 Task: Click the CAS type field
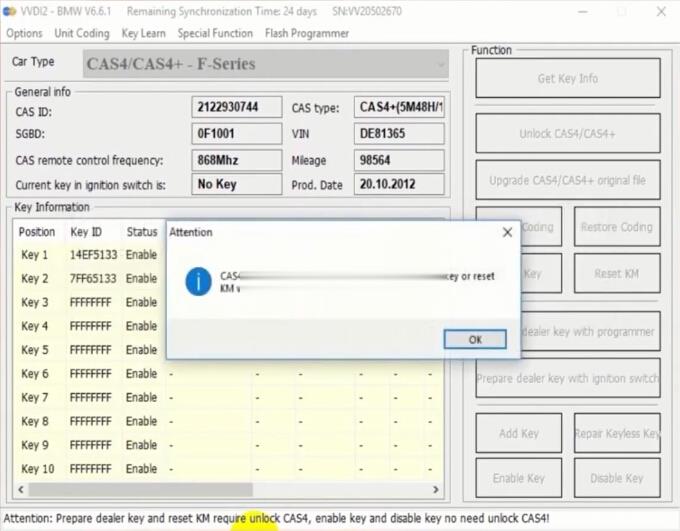pos(399,107)
